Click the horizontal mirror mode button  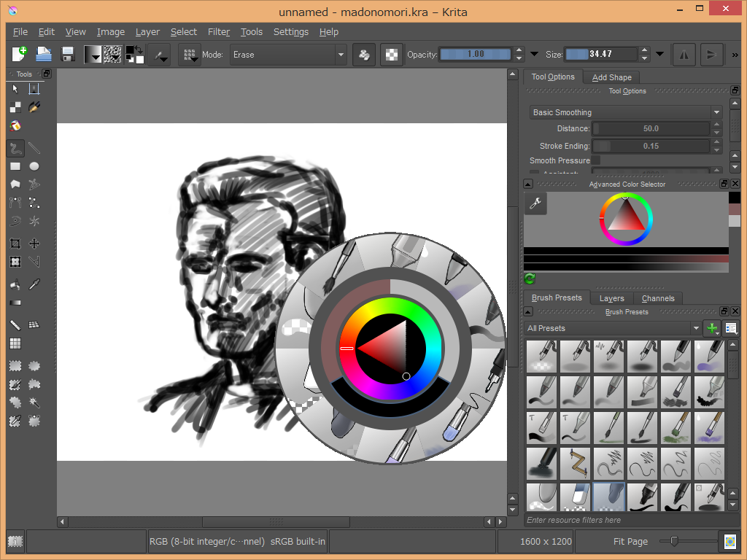tap(684, 55)
